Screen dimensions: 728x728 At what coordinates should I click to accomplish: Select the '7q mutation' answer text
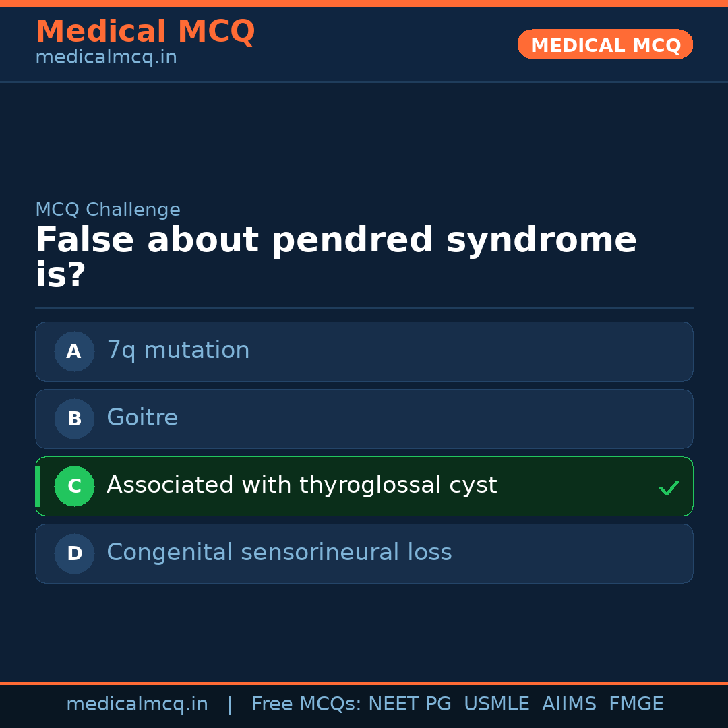178,351
